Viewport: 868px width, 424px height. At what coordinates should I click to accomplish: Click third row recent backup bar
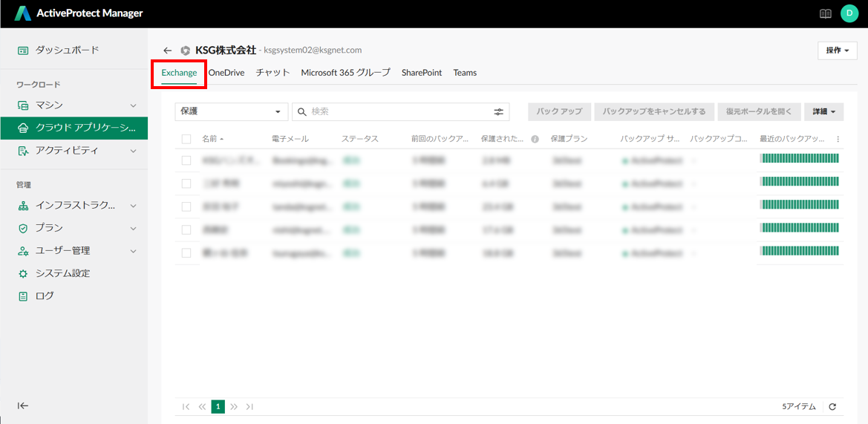pos(800,205)
